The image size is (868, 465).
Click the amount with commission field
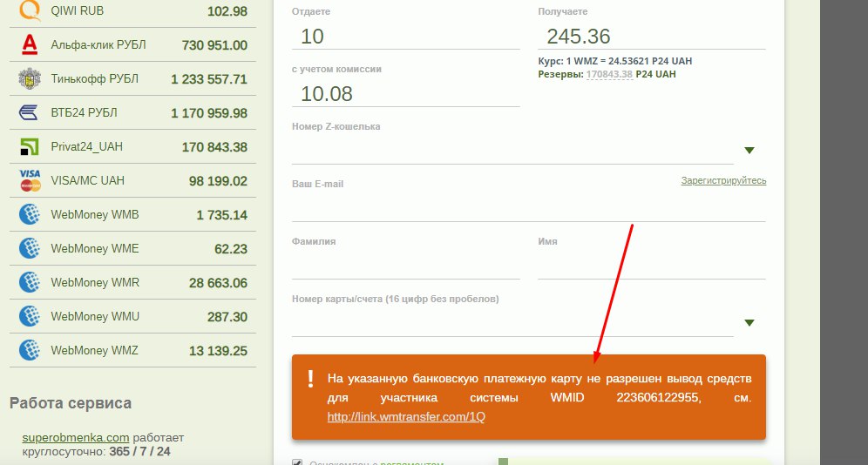pos(406,93)
